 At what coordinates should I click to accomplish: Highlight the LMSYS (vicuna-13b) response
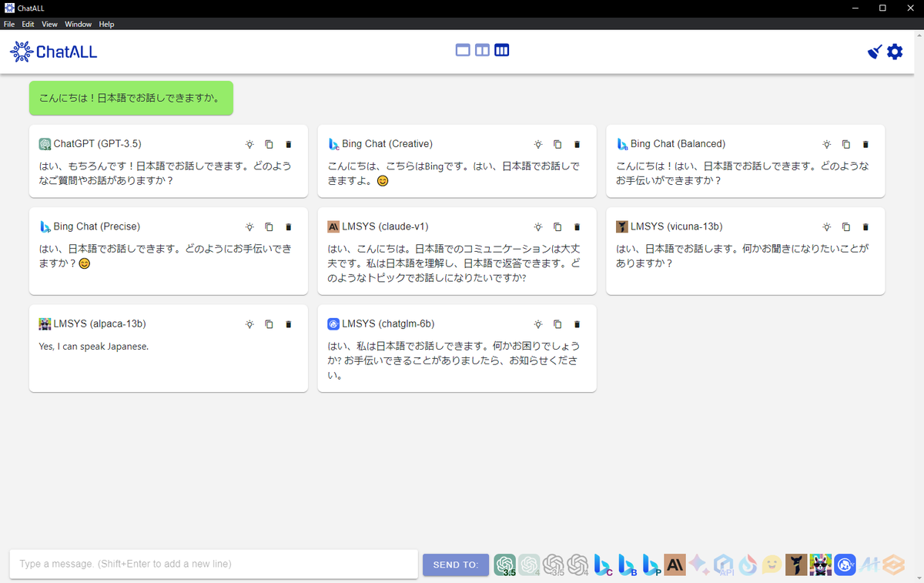[826, 226]
